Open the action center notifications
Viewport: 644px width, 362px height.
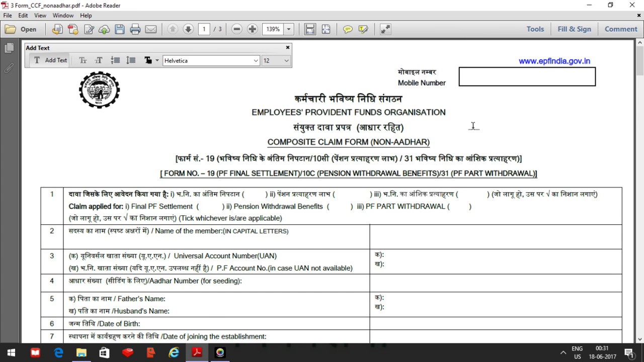(x=629, y=353)
